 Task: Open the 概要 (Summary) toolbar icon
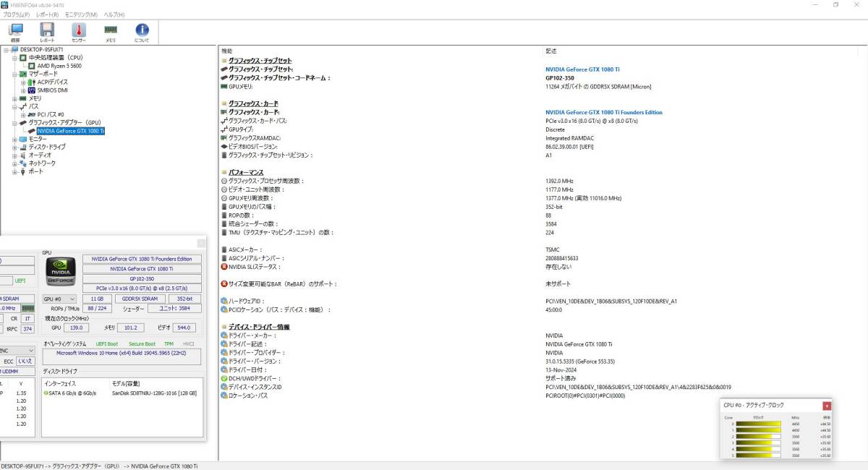pyautogui.click(x=16, y=30)
